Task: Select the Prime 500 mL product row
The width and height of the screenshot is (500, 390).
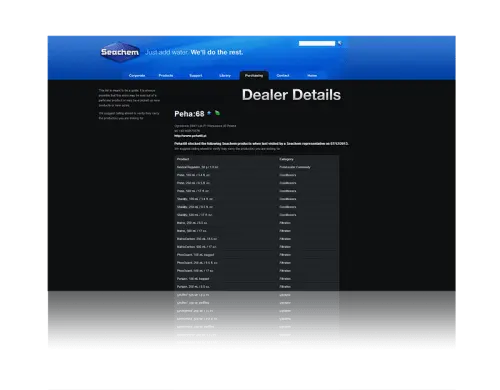Action: coord(257,191)
